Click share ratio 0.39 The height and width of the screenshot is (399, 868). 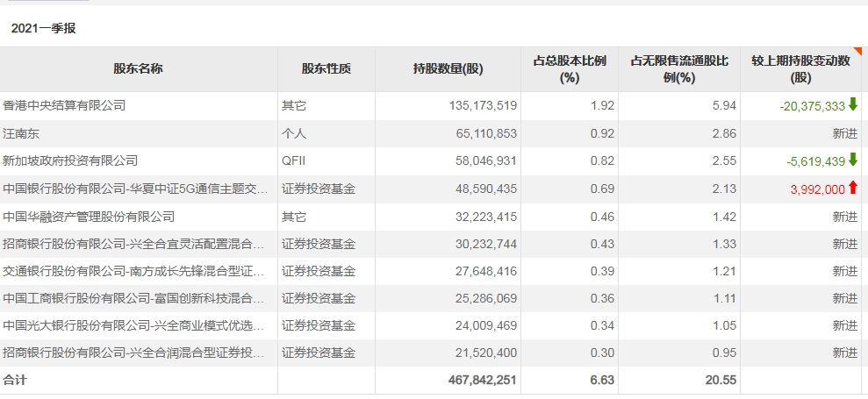(x=603, y=271)
